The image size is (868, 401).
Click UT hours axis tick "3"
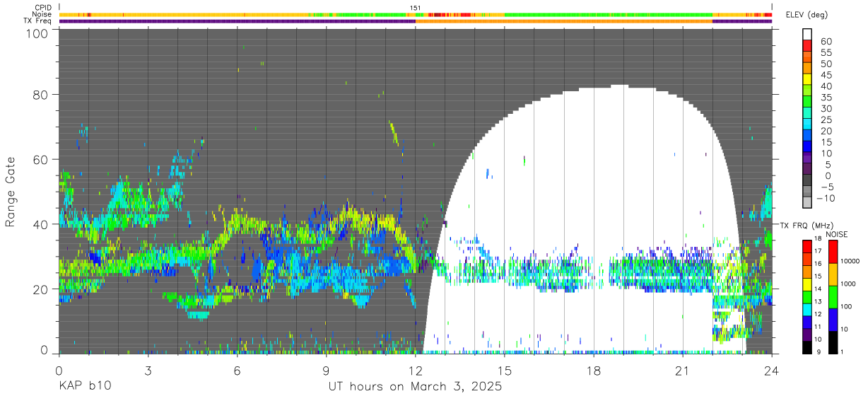148,371
